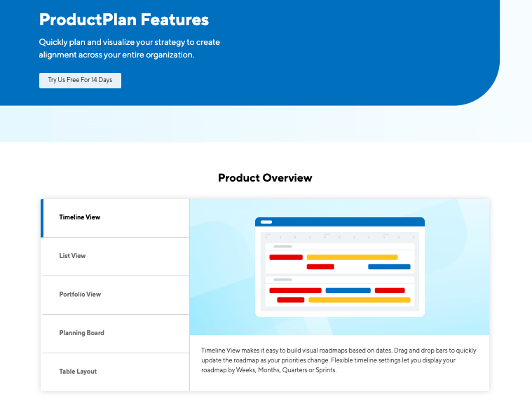
Task: Select the Planning Board tab
Action: pos(115,334)
